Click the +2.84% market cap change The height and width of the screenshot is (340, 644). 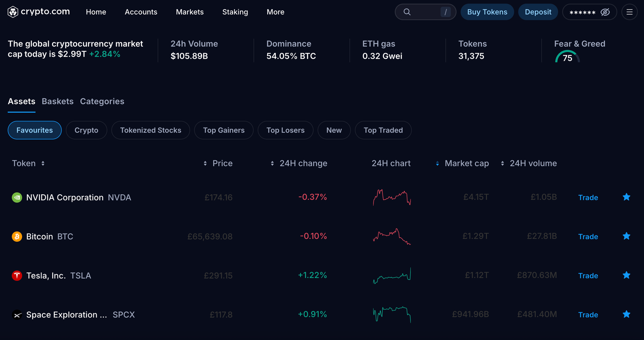105,54
